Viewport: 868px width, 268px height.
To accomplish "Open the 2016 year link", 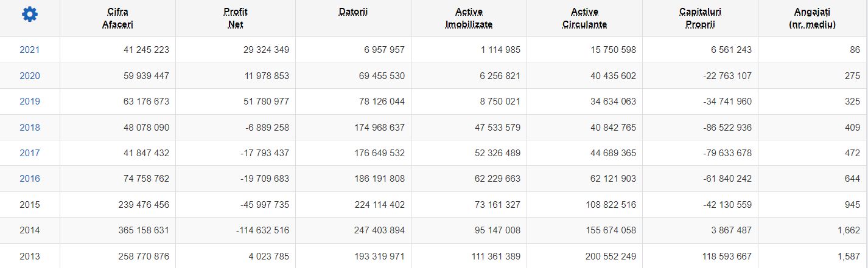I will pos(29,179).
